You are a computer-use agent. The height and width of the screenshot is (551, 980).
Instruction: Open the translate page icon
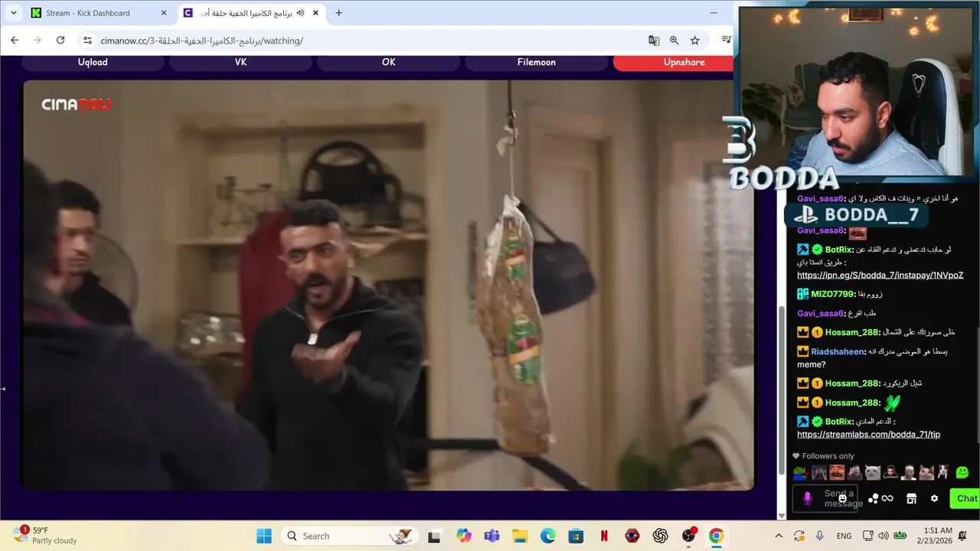click(x=654, y=41)
